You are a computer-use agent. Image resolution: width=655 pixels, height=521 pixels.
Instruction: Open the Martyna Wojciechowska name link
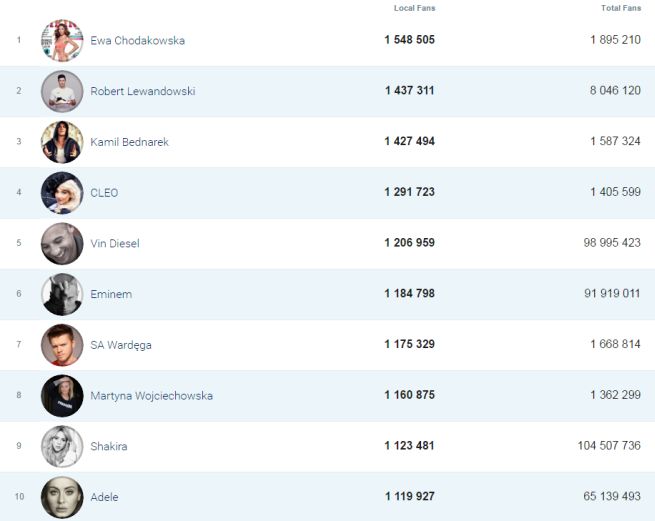[151, 396]
